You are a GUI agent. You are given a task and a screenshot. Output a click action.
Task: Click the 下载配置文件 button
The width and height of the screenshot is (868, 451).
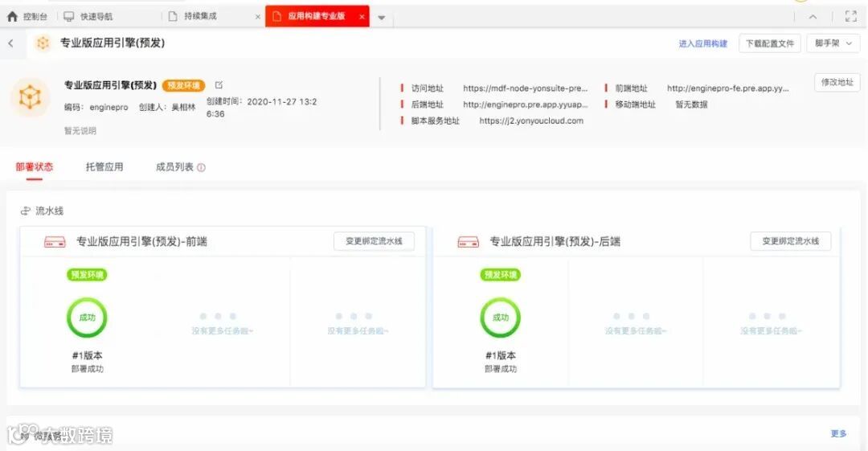[x=769, y=43]
